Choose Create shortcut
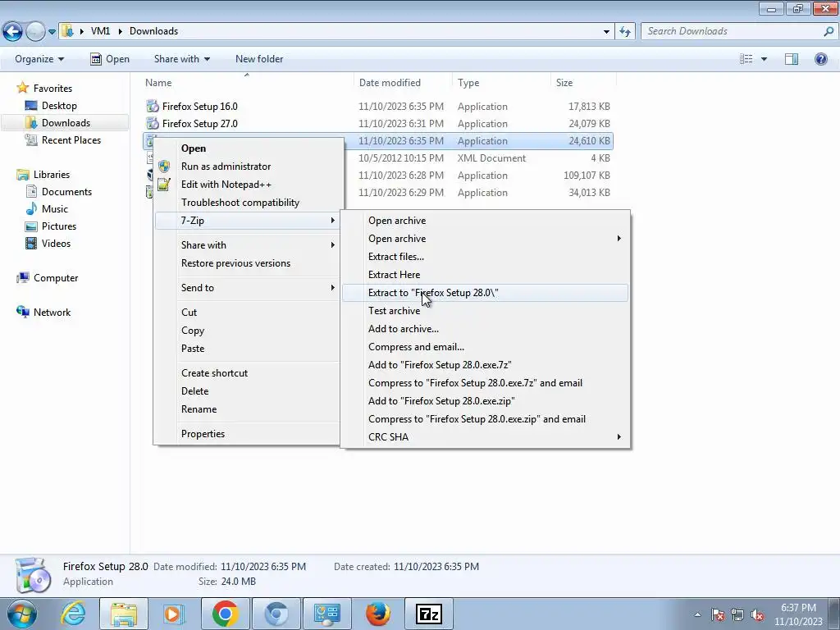This screenshot has width=840, height=630. click(247, 373)
